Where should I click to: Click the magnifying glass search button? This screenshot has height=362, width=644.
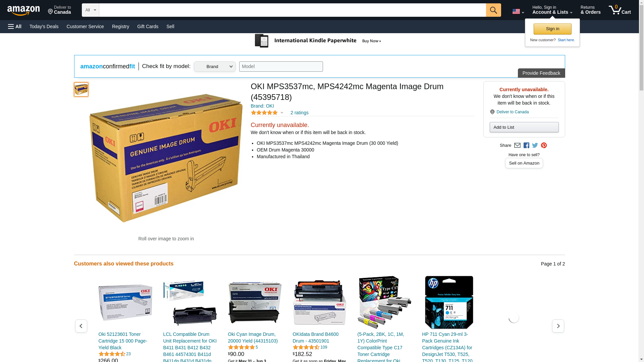point(493,10)
